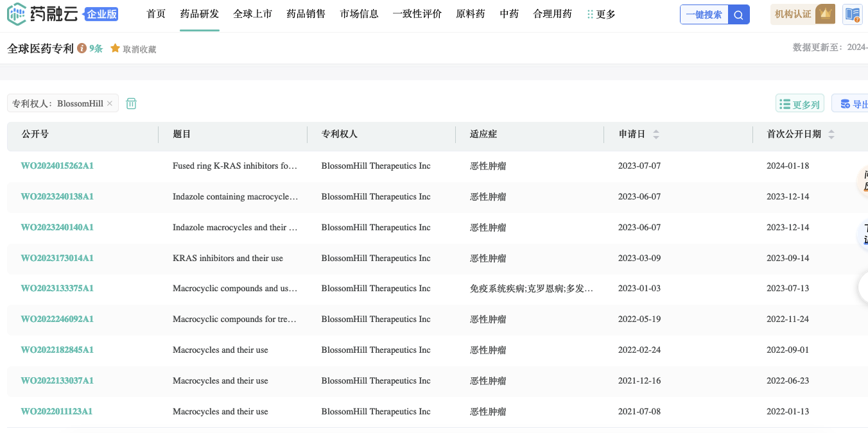868x433 pixels.
Task: Click 取消收藏 link
Action: click(x=140, y=49)
